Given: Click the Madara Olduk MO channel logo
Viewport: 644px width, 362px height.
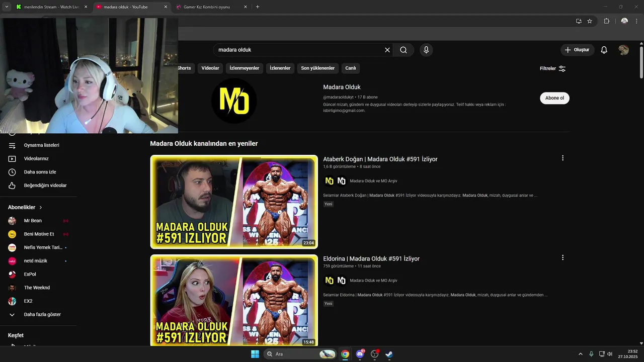Looking at the screenshot, I should [x=234, y=101].
